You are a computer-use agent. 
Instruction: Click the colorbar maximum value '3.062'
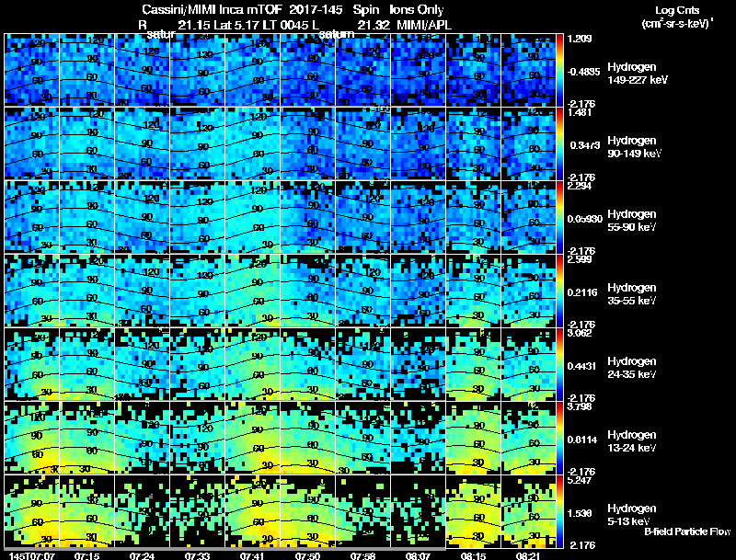(x=580, y=333)
